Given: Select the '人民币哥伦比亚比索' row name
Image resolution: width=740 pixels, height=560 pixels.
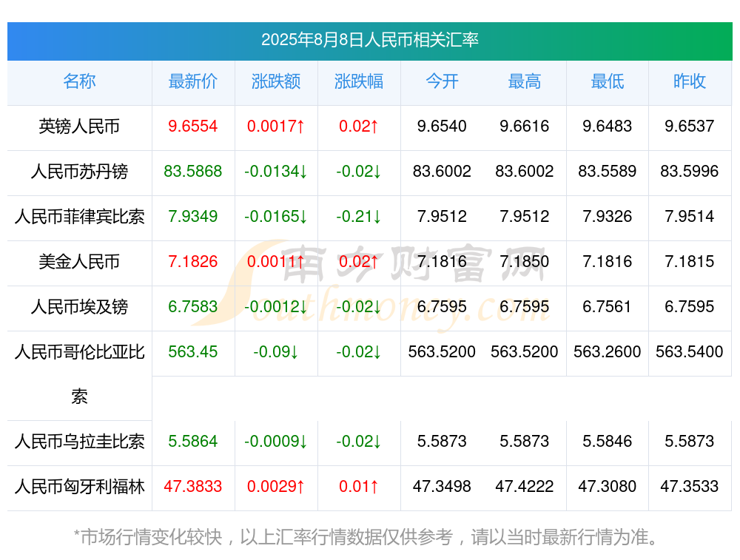Looking at the screenshot, I should [79, 374].
